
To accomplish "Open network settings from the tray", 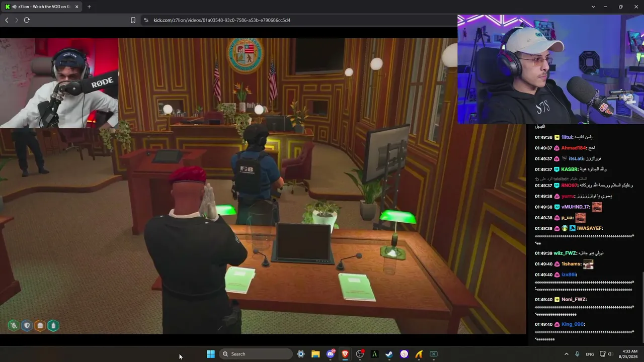I will pos(603,354).
